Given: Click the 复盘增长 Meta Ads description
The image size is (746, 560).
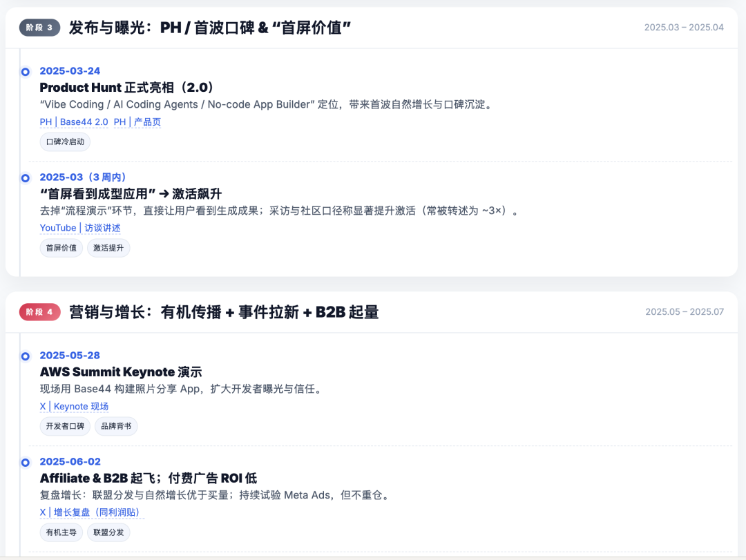Looking at the screenshot, I should click(x=216, y=495).
